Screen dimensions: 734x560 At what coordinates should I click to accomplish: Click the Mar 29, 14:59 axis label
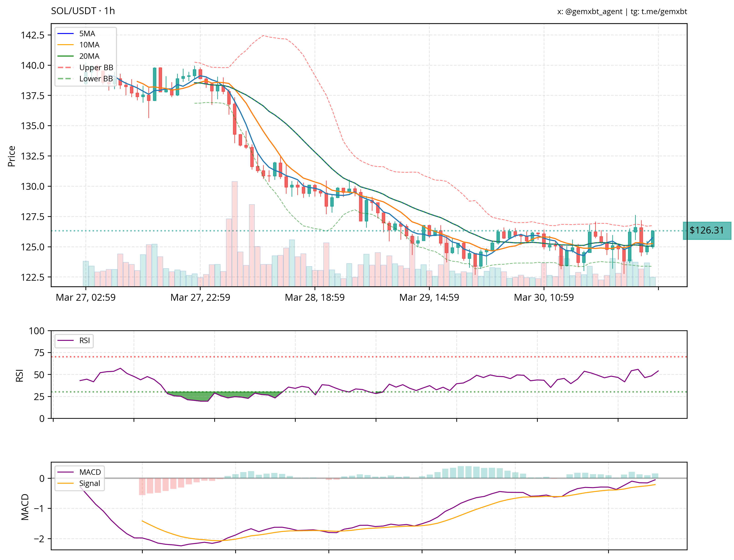pyautogui.click(x=429, y=297)
